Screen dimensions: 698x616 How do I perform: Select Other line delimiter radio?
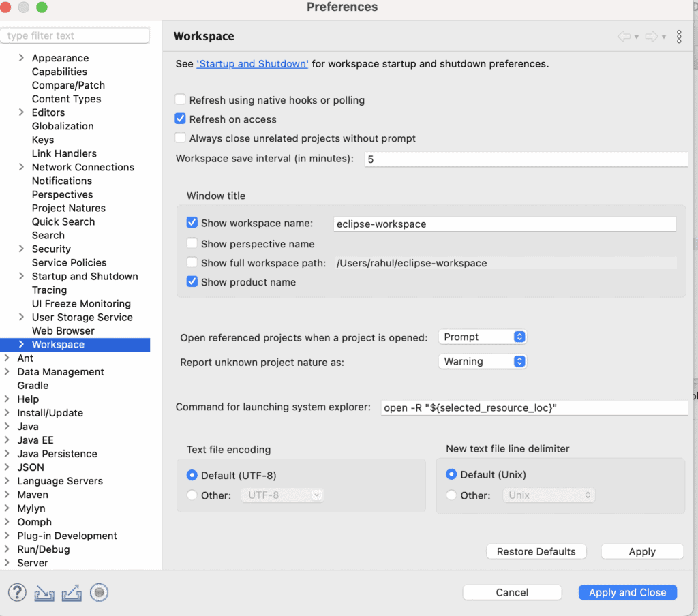tap(451, 495)
